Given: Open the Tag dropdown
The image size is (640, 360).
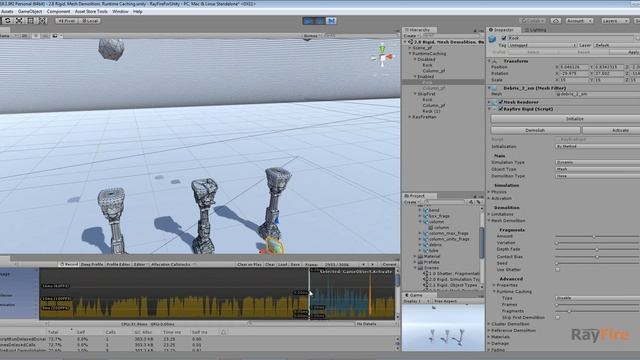Looking at the screenshot, I should (x=542, y=45).
